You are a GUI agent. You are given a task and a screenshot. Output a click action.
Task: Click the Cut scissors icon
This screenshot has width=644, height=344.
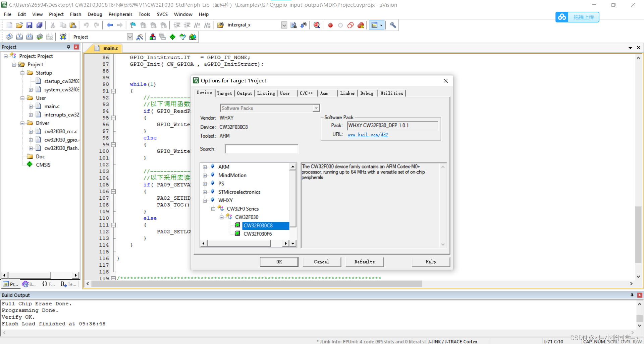tap(53, 25)
